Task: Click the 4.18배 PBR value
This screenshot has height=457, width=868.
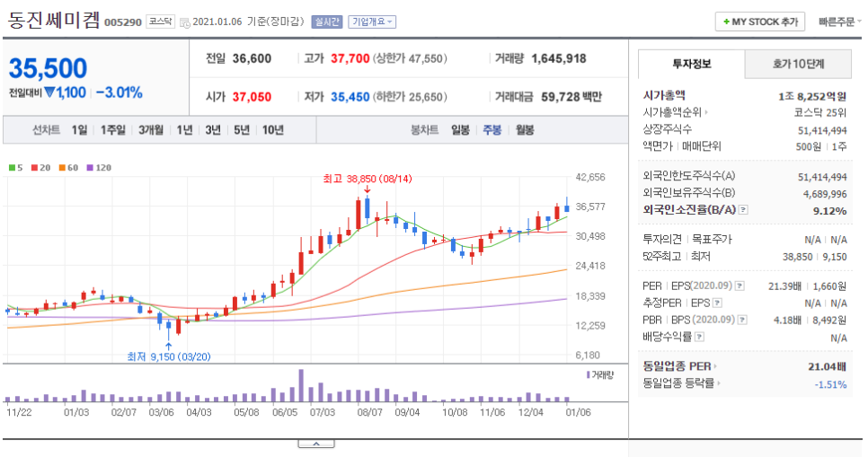Action: (x=787, y=321)
